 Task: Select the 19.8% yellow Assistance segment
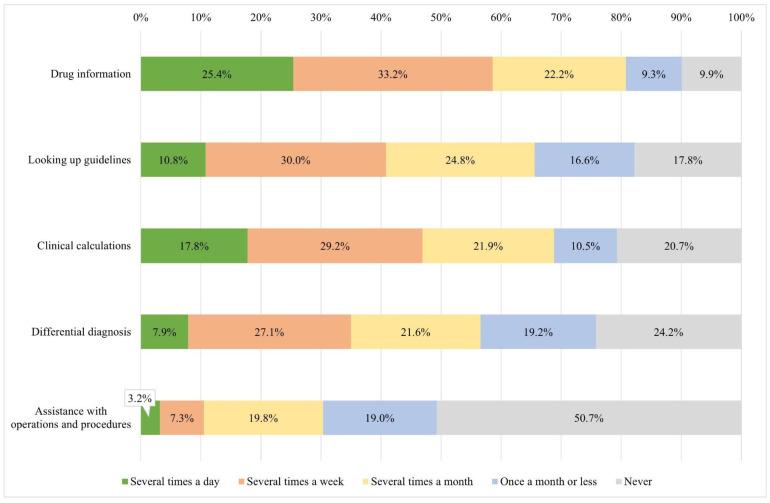(263, 418)
